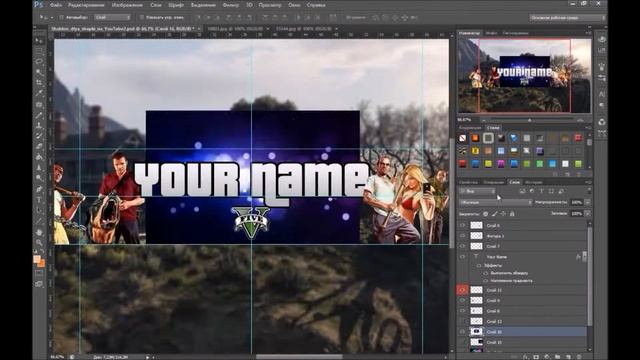The width and height of the screenshot is (640, 360).
Task: Toggle the gradient overlay effect visibility
Action: pyautogui.click(x=486, y=281)
